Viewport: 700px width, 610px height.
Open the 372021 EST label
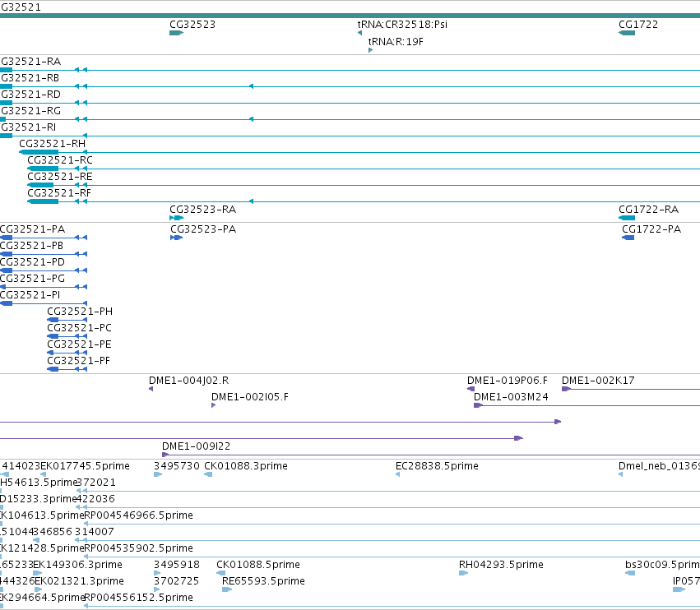point(96,483)
